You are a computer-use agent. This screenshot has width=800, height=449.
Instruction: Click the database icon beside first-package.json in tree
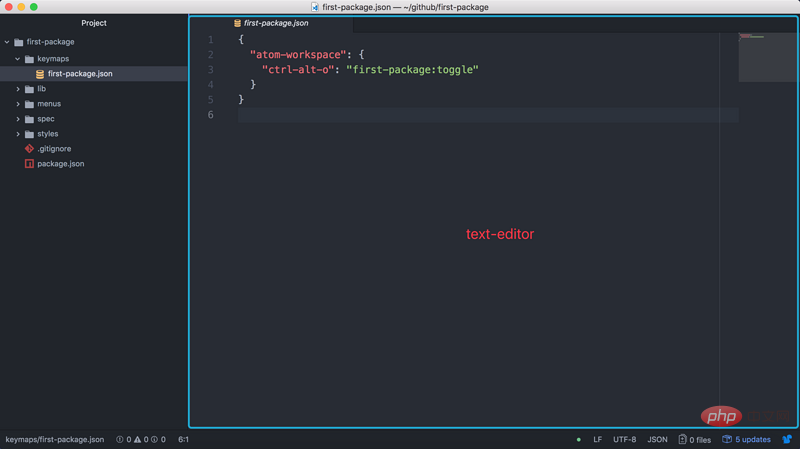pyautogui.click(x=40, y=74)
